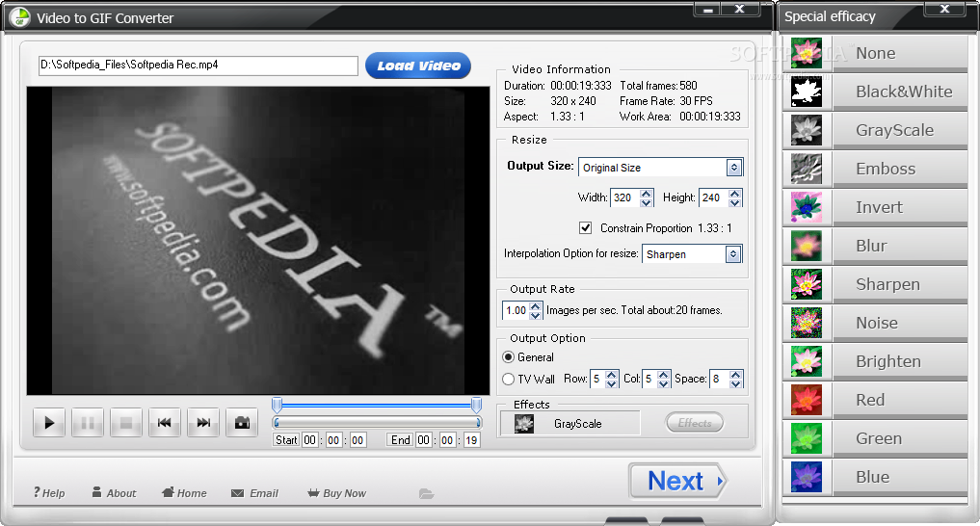The image size is (980, 526).
Task: Click the range end handle on the trim slider
Action: tap(476, 406)
